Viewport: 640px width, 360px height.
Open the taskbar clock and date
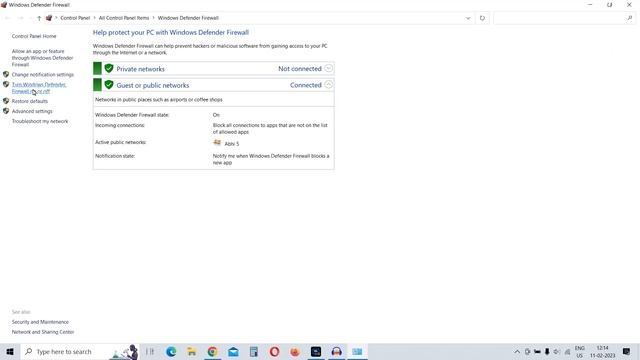click(x=602, y=351)
